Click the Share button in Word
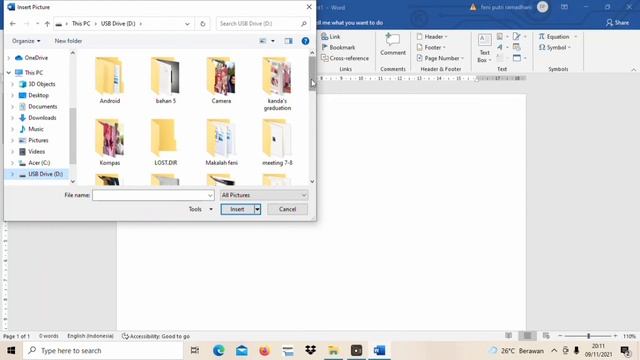 pos(617,22)
